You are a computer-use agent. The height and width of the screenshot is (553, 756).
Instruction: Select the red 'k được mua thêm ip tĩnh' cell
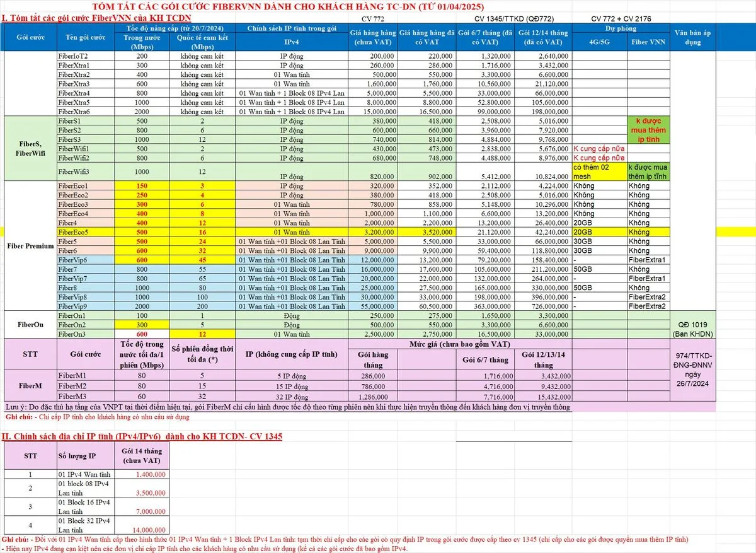tap(648, 129)
